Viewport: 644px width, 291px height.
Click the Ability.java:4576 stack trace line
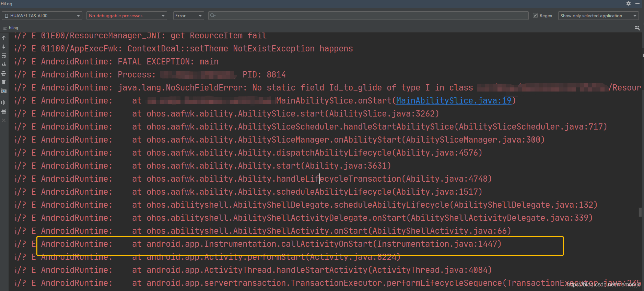pos(249,153)
